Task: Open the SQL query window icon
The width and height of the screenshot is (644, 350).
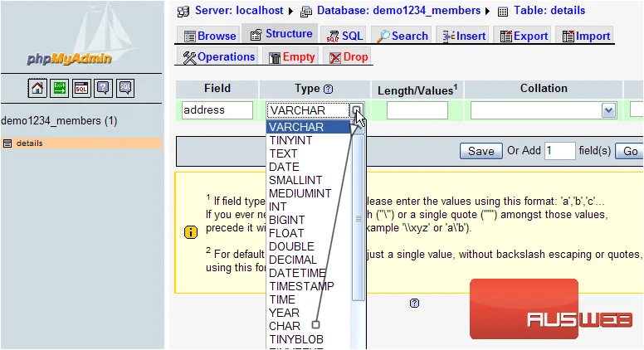Action: pyautogui.click(x=81, y=88)
